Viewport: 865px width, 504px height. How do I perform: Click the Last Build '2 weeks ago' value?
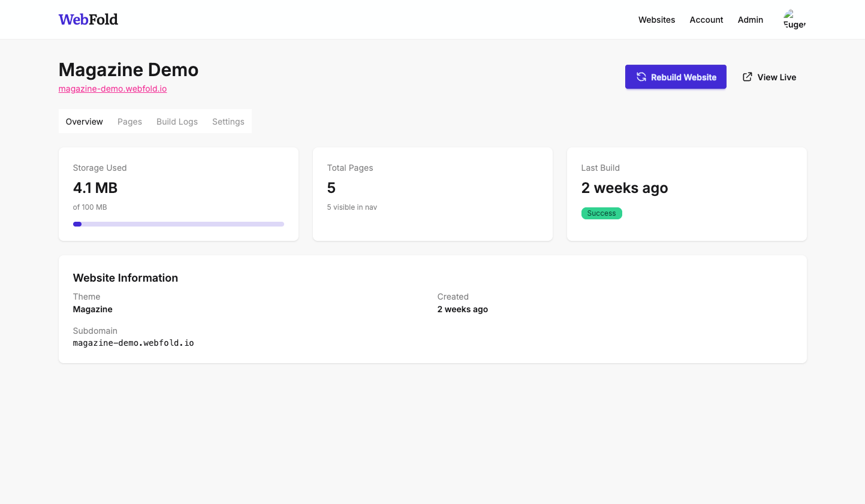tap(625, 188)
